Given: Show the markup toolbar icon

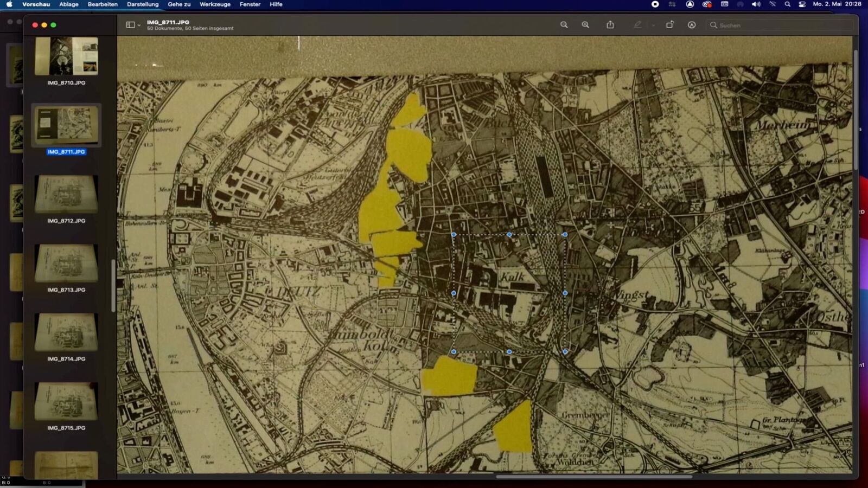Looking at the screenshot, I should 692,25.
